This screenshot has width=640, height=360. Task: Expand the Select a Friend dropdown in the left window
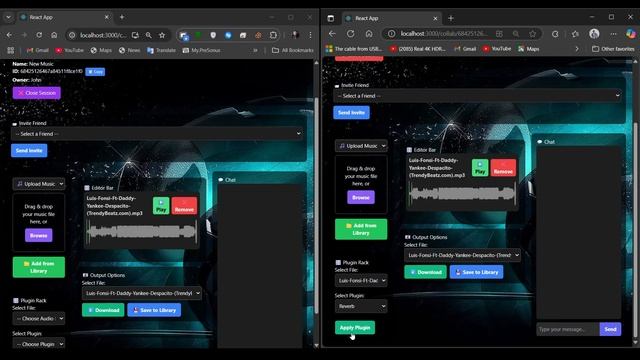(x=158, y=133)
